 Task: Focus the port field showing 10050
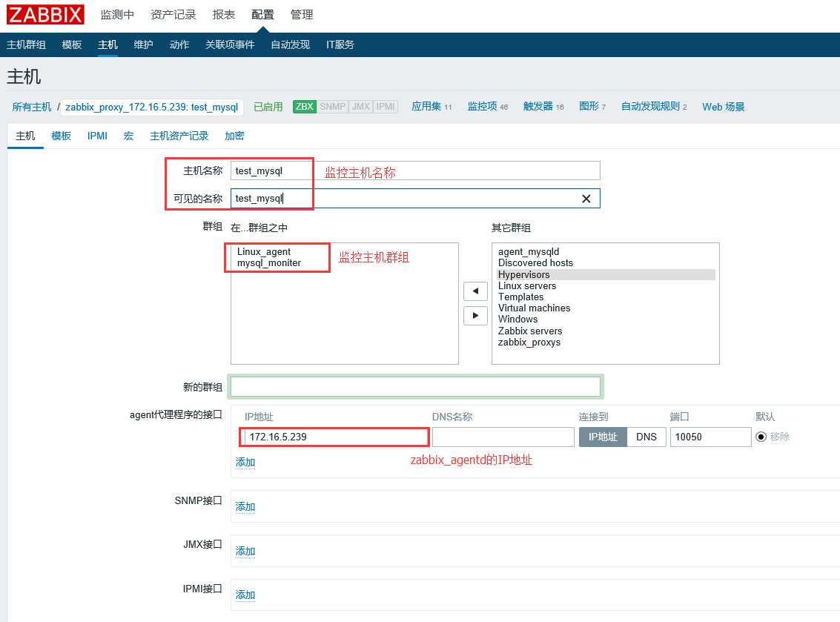coord(710,437)
